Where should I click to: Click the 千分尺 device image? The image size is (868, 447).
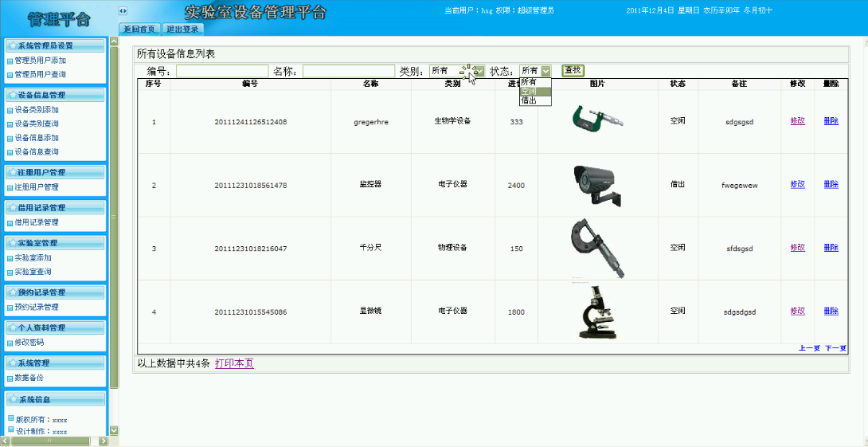pyautogui.click(x=597, y=248)
